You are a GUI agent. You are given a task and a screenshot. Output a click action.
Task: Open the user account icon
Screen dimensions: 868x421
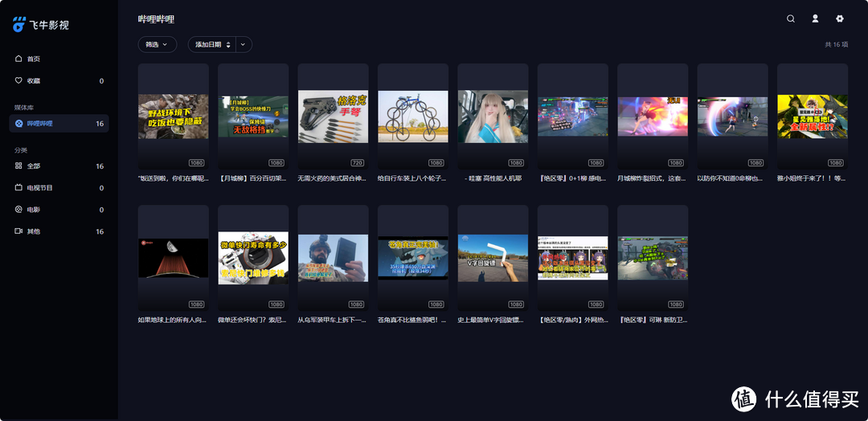tap(815, 18)
